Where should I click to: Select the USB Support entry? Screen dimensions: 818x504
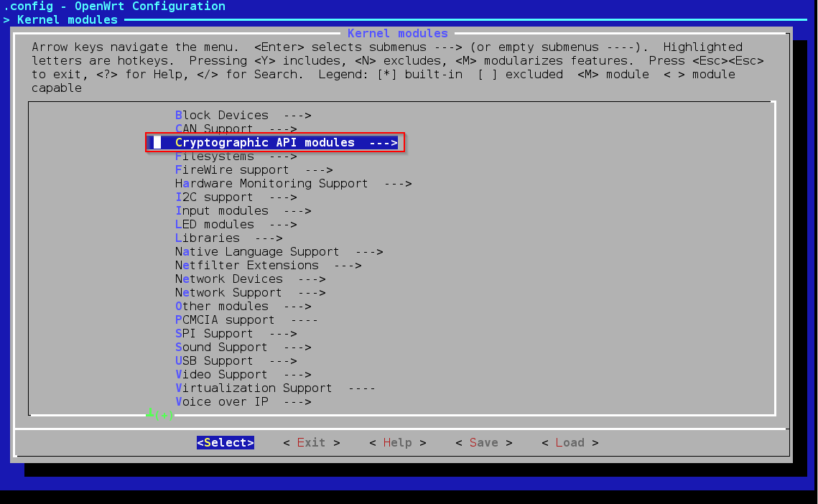(x=236, y=361)
